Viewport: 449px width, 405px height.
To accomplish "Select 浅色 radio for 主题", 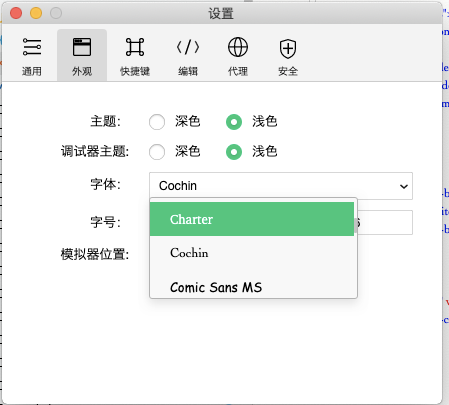I will point(234,122).
